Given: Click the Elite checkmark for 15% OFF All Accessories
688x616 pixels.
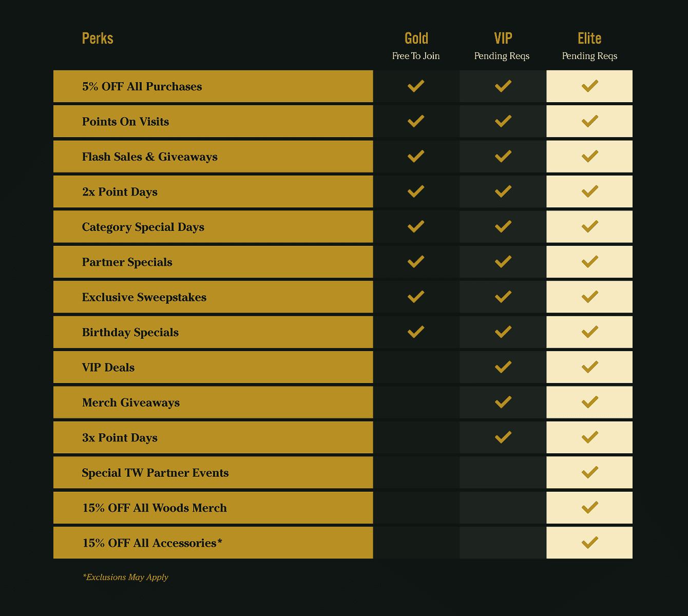Looking at the screenshot, I should click(590, 542).
